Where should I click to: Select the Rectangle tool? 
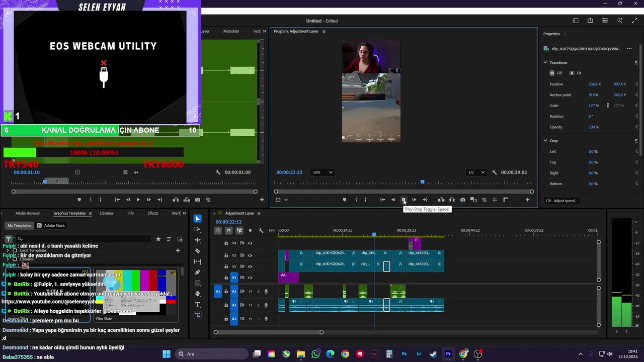click(198, 283)
